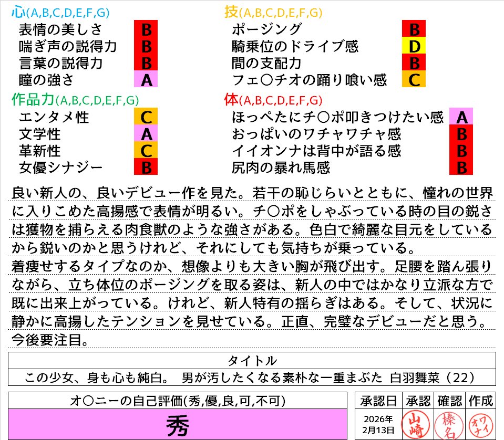Click the ポージング label
This screenshot has width=504, height=440.
pos(267,29)
